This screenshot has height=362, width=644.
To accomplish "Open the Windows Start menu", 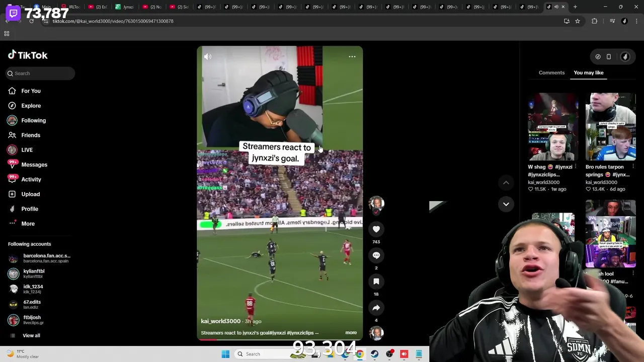I will point(225,354).
